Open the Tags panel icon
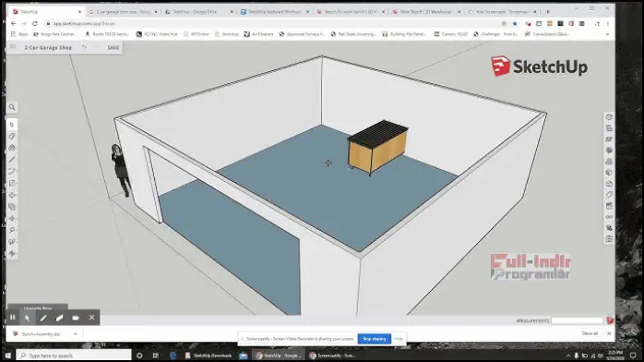 tap(609, 195)
